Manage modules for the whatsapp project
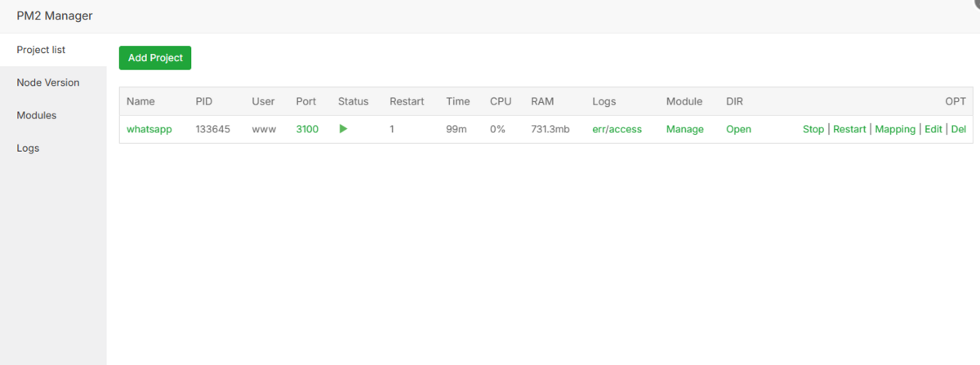Viewport: 980px width, 365px height. point(684,129)
